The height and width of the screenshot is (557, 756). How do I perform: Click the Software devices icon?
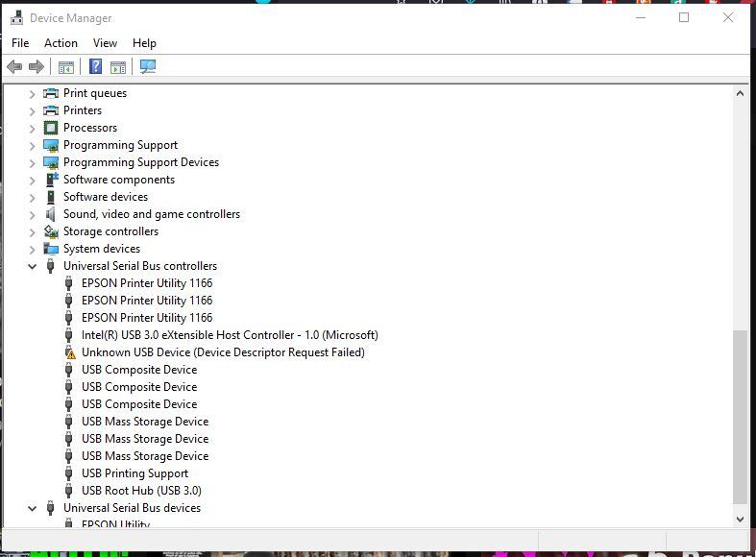tap(51, 197)
